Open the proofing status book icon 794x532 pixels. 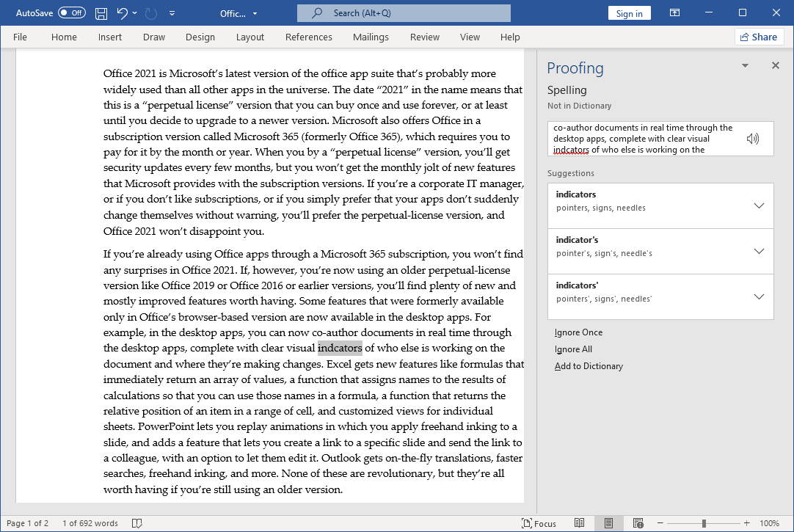136,523
